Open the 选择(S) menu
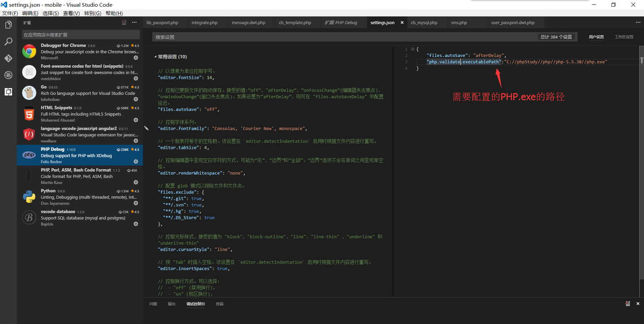 pyautogui.click(x=51, y=13)
